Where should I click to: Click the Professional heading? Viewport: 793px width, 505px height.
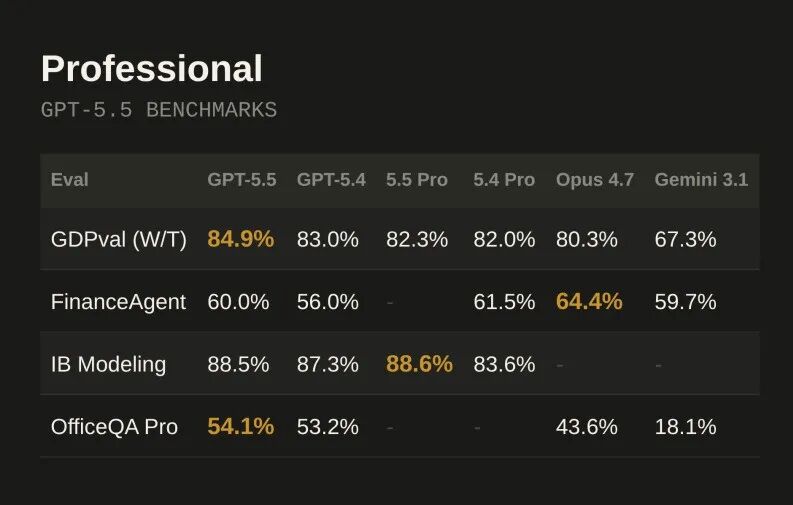click(x=152, y=69)
